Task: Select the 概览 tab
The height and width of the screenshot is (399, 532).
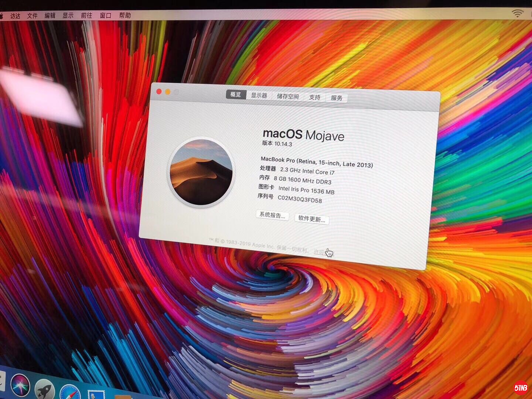Action: click(x=236, y=95)
